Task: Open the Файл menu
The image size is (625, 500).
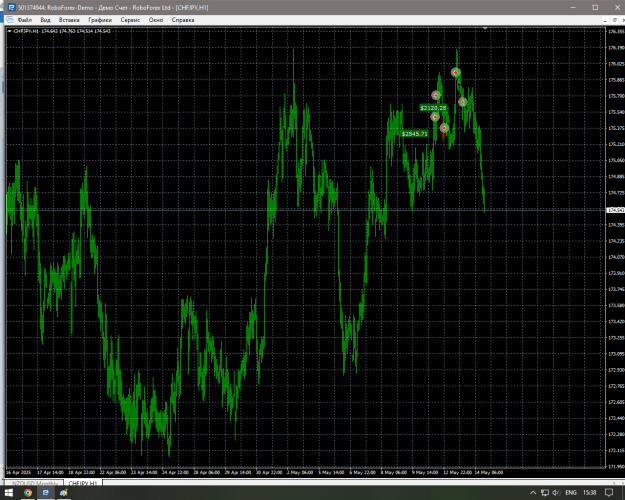Action: [x=25, y=20]
